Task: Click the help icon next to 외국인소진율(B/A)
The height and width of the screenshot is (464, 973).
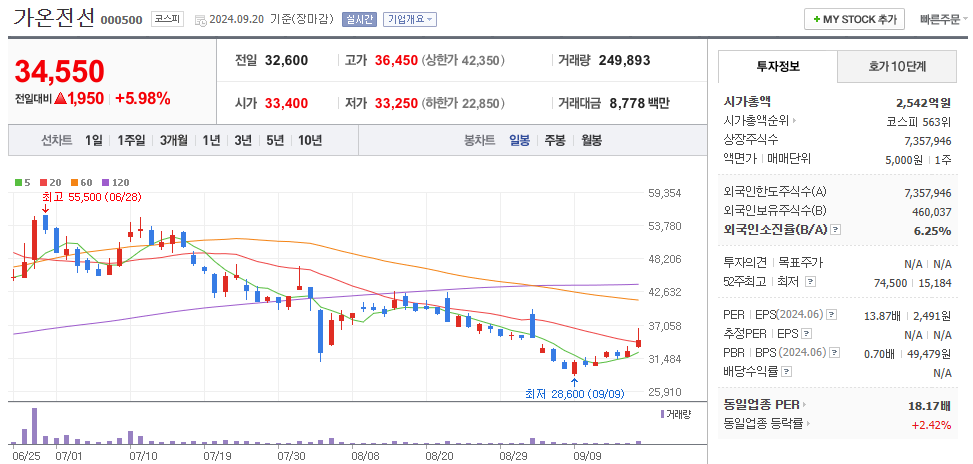Action: pyautogui.click(x=835, y=230)
